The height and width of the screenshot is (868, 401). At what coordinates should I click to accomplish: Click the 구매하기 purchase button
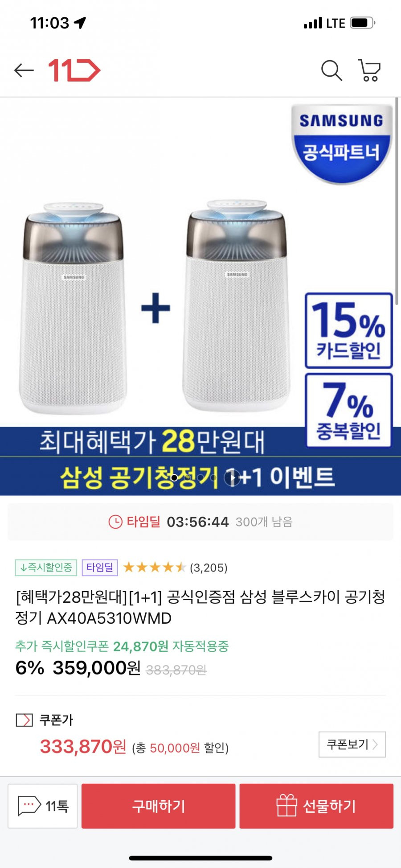point(158,806)
